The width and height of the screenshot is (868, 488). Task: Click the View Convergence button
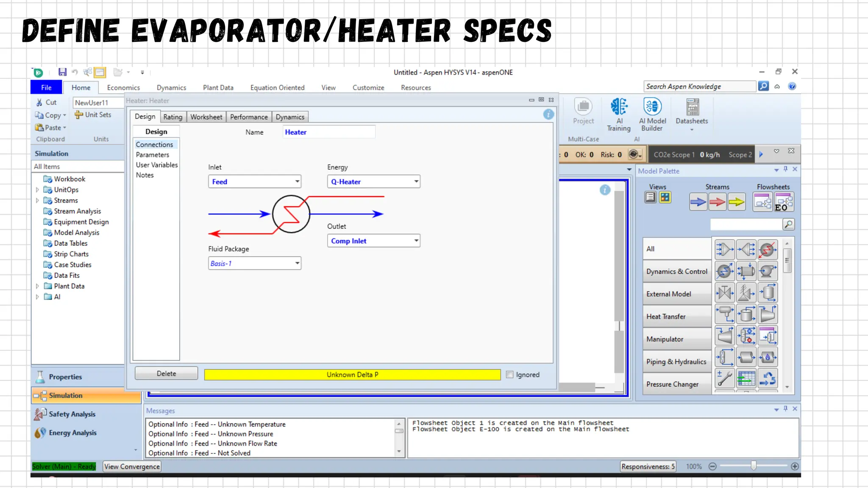pos(132,466)
